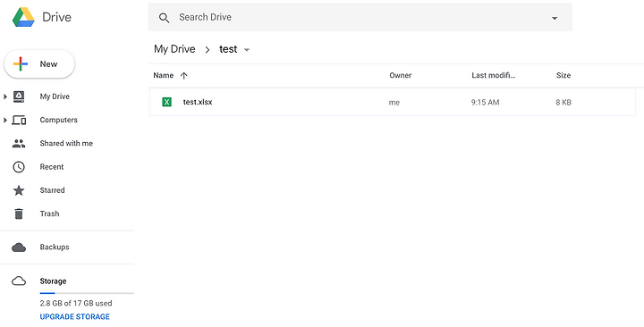Click the Computers sidebar icon
The height and width of the screenshot is (327, 644).
point(19,121)
